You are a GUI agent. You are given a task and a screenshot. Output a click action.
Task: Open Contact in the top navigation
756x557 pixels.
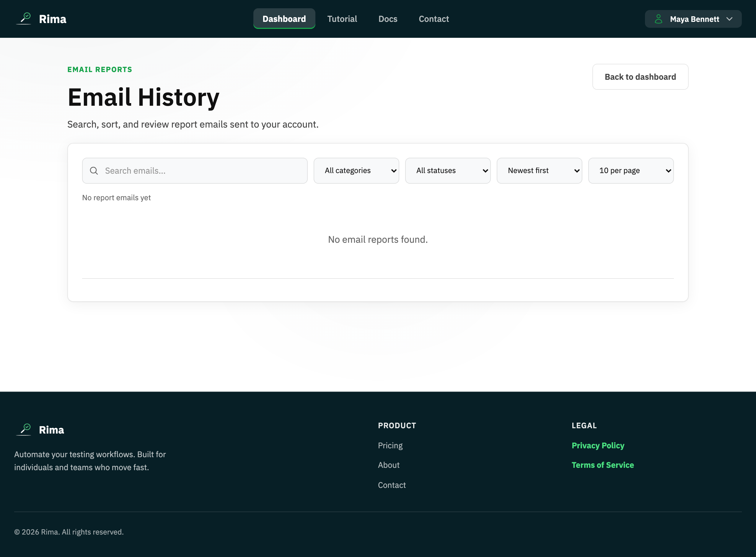(x=434, y=19)
